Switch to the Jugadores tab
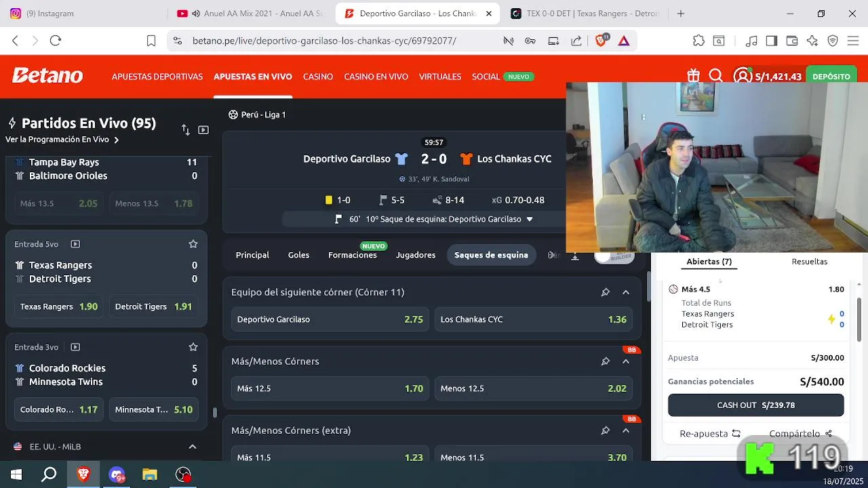 pos(416,255)
